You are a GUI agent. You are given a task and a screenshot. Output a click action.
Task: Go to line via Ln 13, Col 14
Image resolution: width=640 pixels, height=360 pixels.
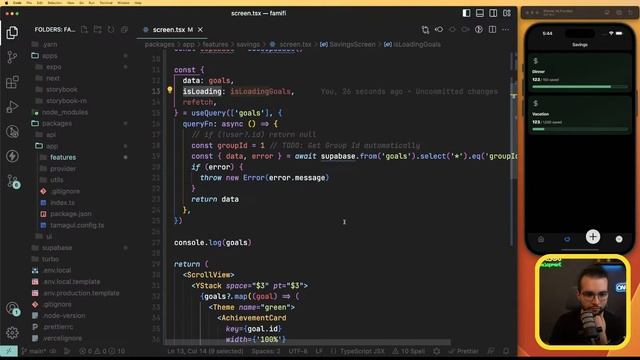(x=205, y=351)
